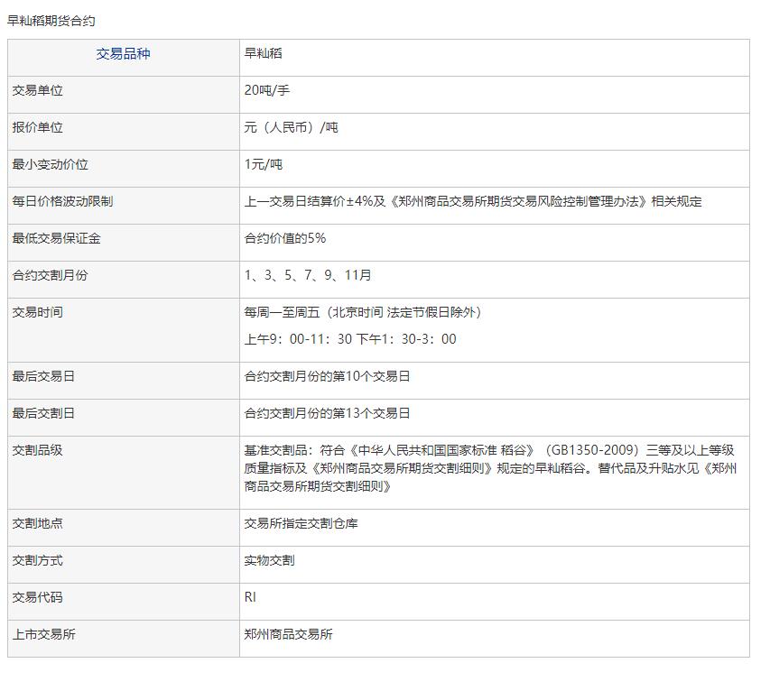Select the 最后交割日 label
The height and width of the screenshot is (700, 770).
coord(43,413)
